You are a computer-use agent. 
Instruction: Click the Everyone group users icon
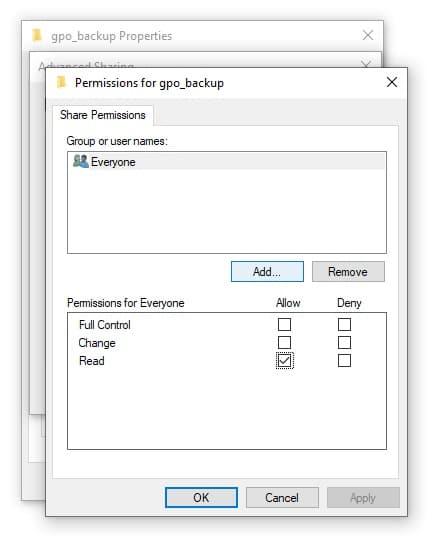coord(80,161)
